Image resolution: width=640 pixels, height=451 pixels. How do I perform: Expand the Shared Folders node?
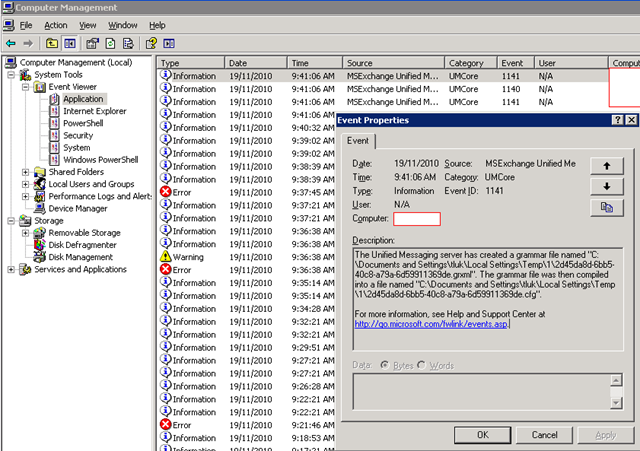(x=26, y=172)
